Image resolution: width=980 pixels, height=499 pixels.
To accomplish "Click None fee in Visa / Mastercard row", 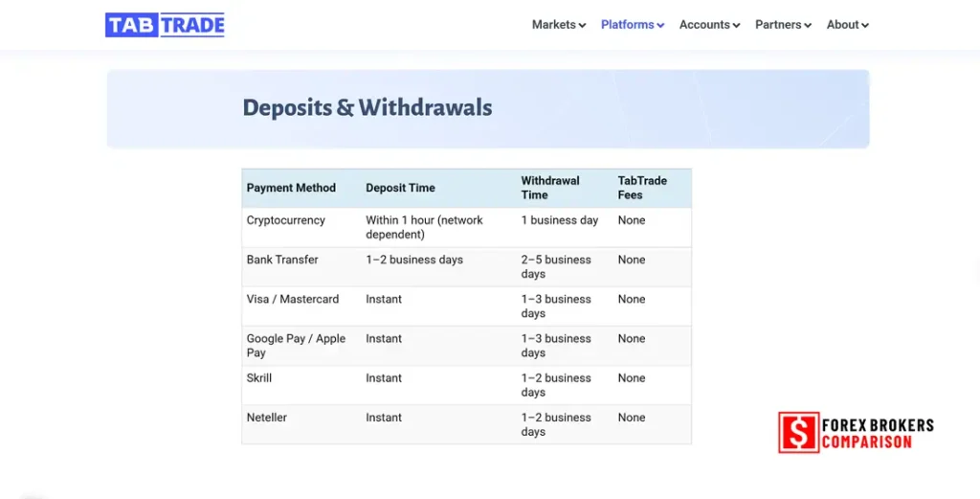I will click(632, 299).
